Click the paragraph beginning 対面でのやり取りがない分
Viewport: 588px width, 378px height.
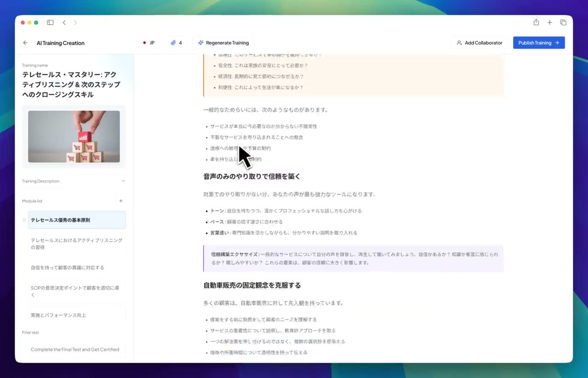tap(290, 194)
